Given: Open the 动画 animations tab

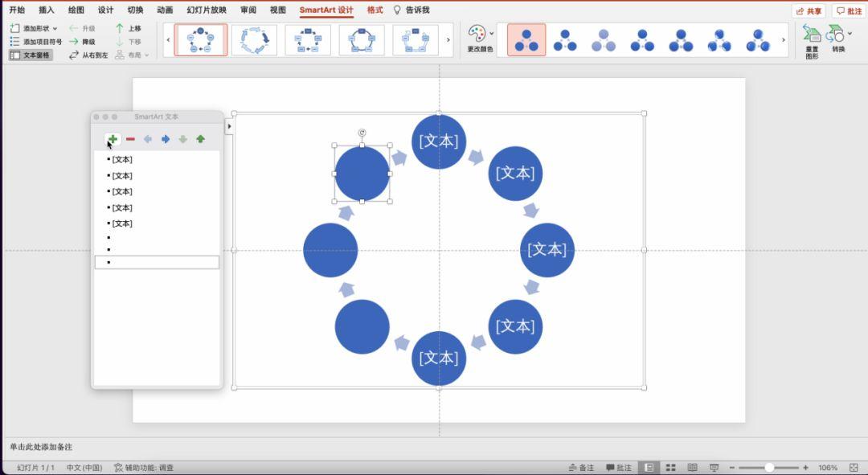Looking at the screenshot, I should [165, 10].
